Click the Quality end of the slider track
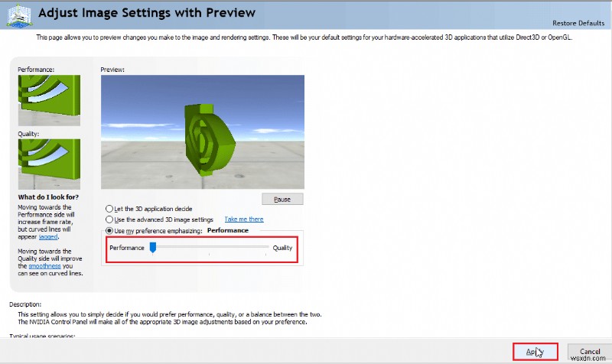This screenshot has height=364, width=612. (x=265, y=247)
